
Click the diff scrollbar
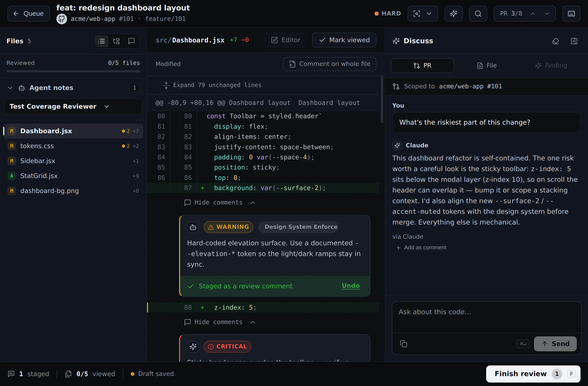coord(382,100)
